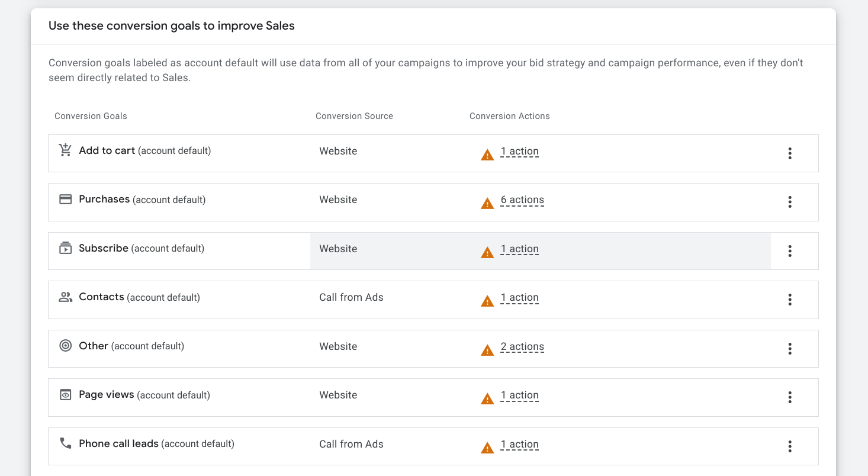Click the Phone call leads phone icon

pyautogui.click(x=65, y=443)
